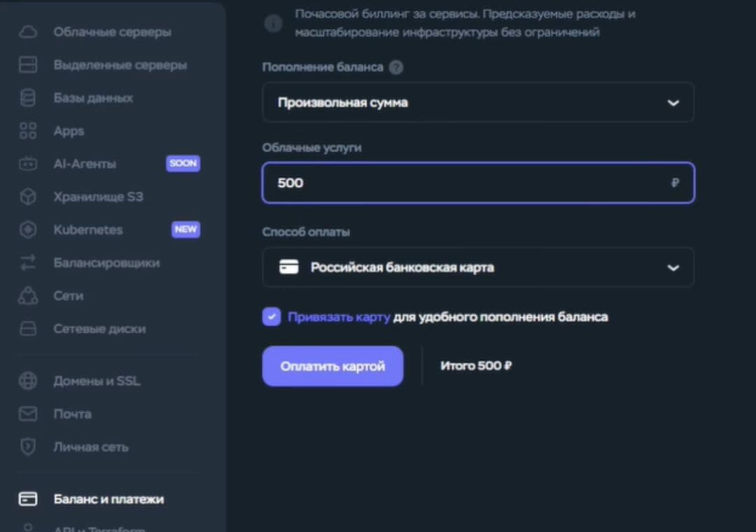The image size is (756, 532).
Task: Uncheck the Привязать карту checkbox
Action: click(272, 317)
